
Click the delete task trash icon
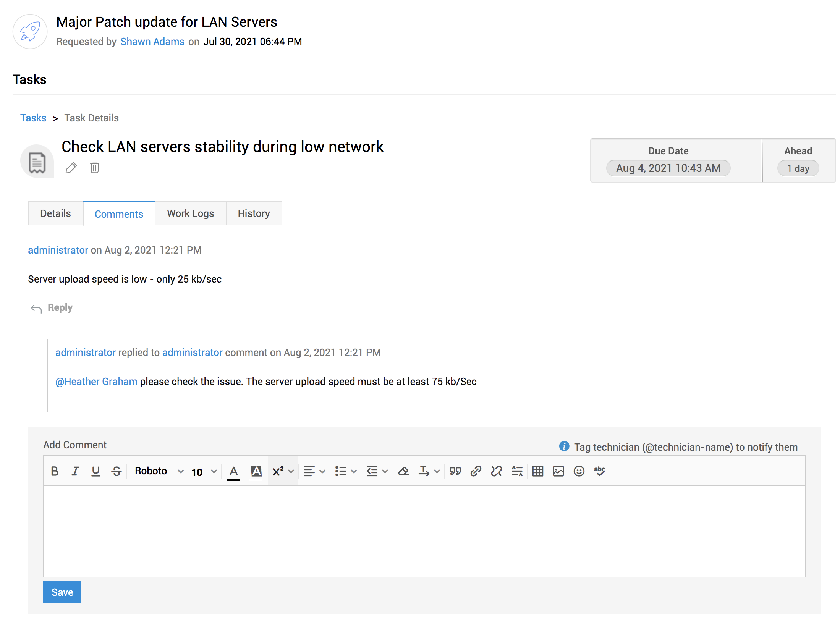pos(95,168)
